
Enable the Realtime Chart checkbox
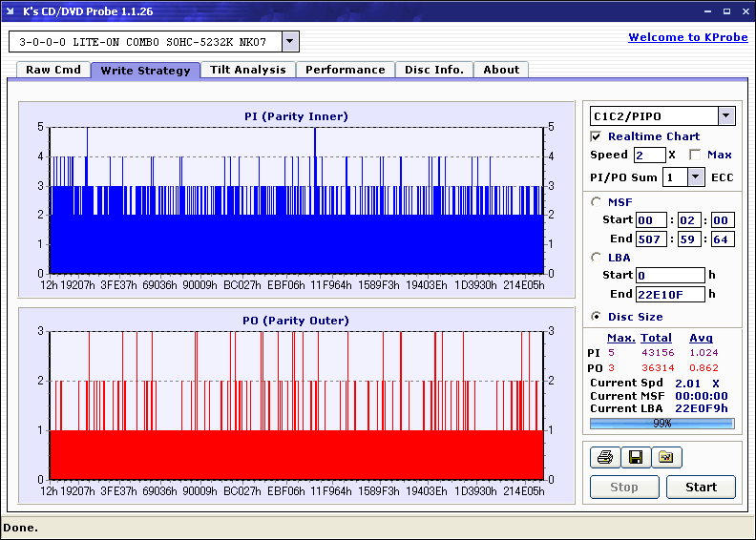tap(597, 136)
